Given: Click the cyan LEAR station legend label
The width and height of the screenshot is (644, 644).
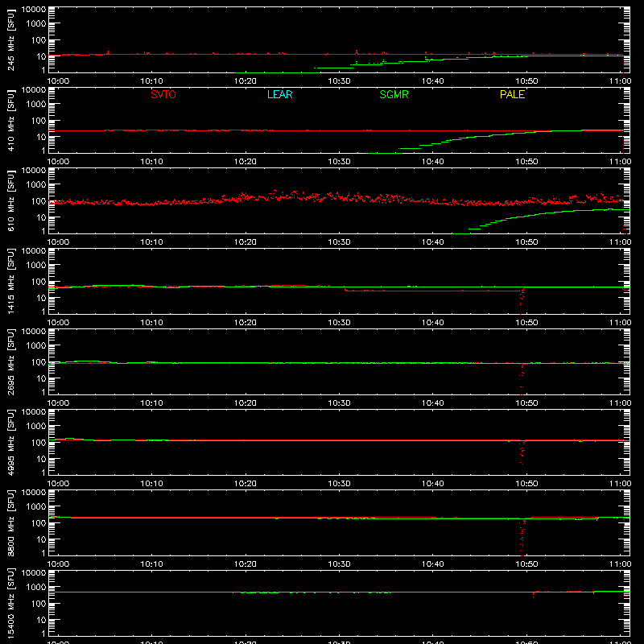Looking at the screenshot, I should pyautogui.click(x=279, y=94).
